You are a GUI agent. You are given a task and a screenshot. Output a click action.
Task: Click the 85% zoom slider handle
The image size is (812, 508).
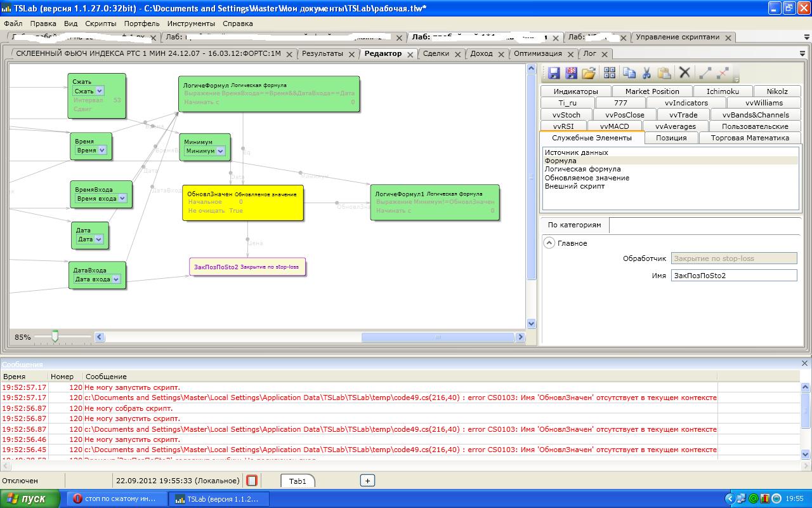[55, 337]
